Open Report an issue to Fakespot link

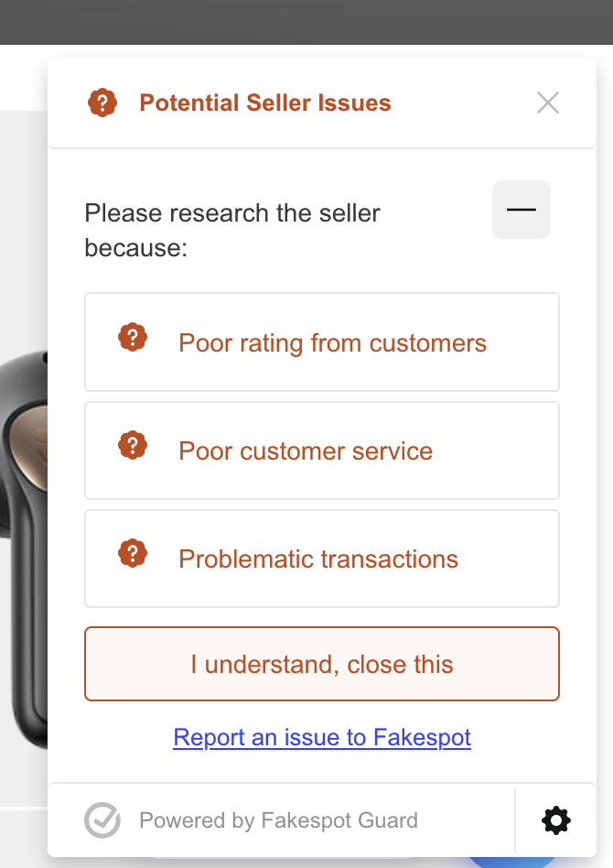coord(322,737)
